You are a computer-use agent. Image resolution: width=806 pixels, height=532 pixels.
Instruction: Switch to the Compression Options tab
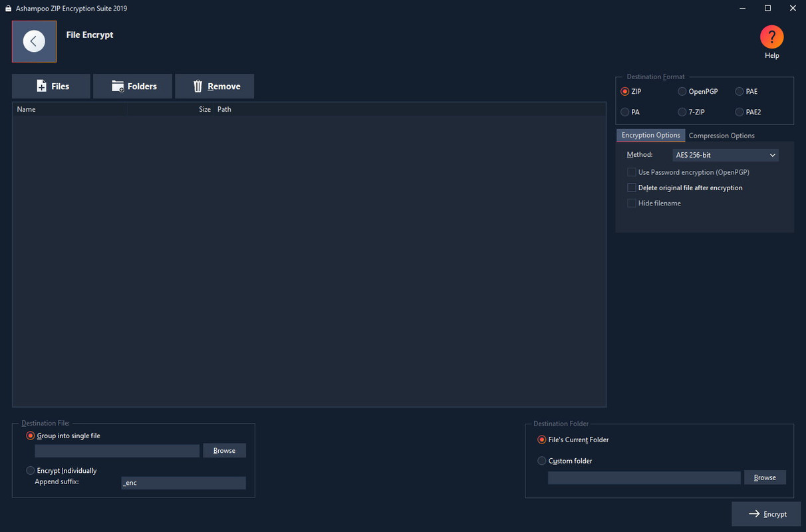[x=722, y=135]
